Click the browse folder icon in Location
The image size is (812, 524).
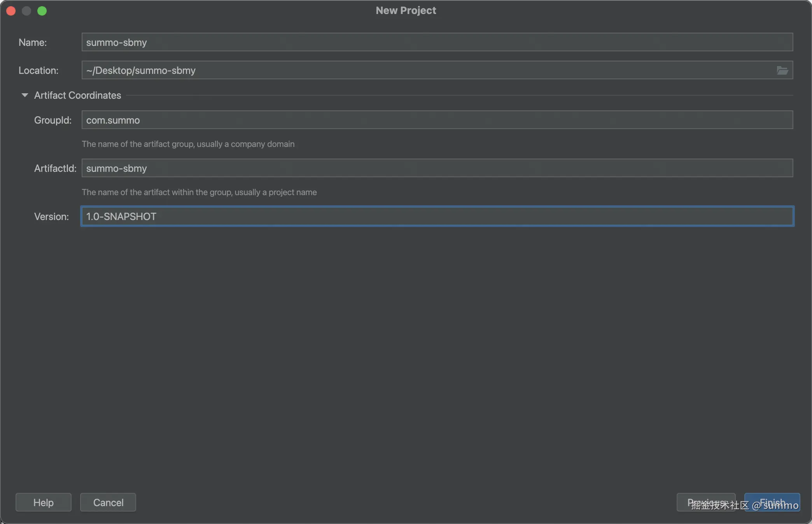[x=782, y=70]
